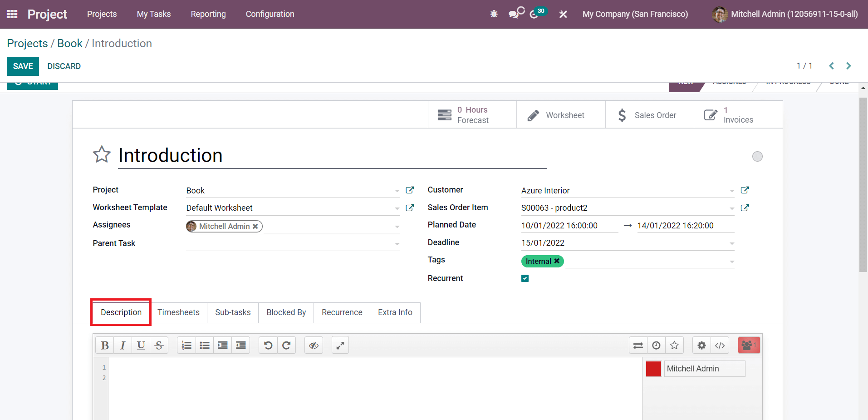Discard changes to the task
The image size is (868, 420).
[64, 66]
